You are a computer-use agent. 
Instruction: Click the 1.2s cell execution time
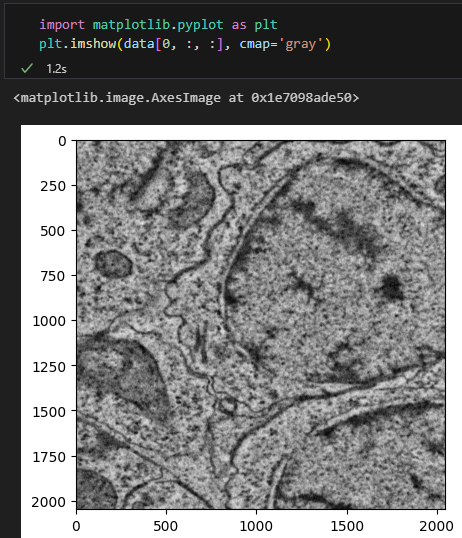coord(57,69)
